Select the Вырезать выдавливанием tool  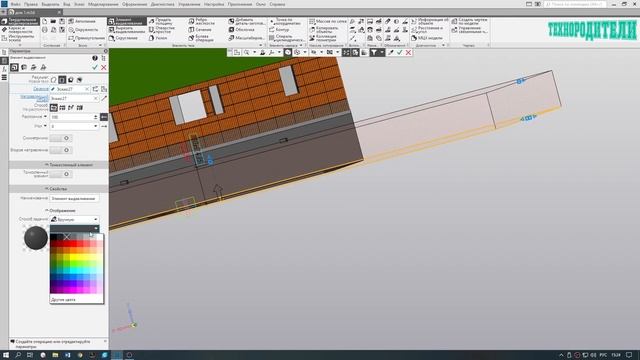[127, 29]
